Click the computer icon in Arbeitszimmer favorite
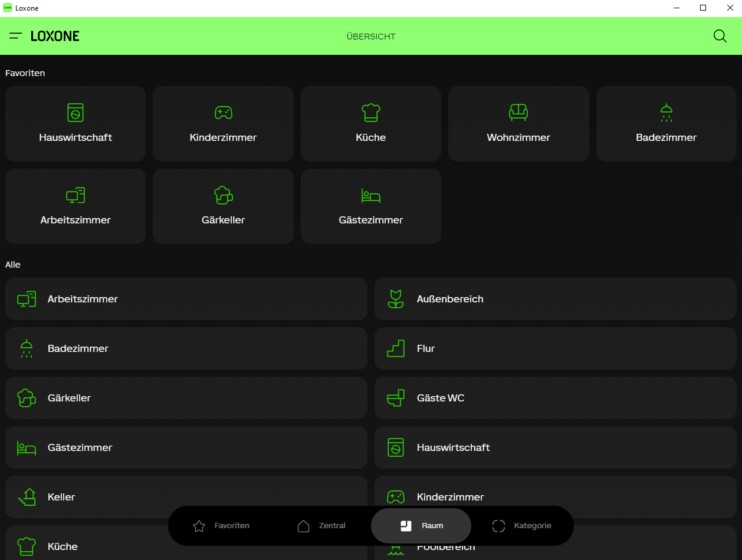The image size is (742, 560). point(75,195)
